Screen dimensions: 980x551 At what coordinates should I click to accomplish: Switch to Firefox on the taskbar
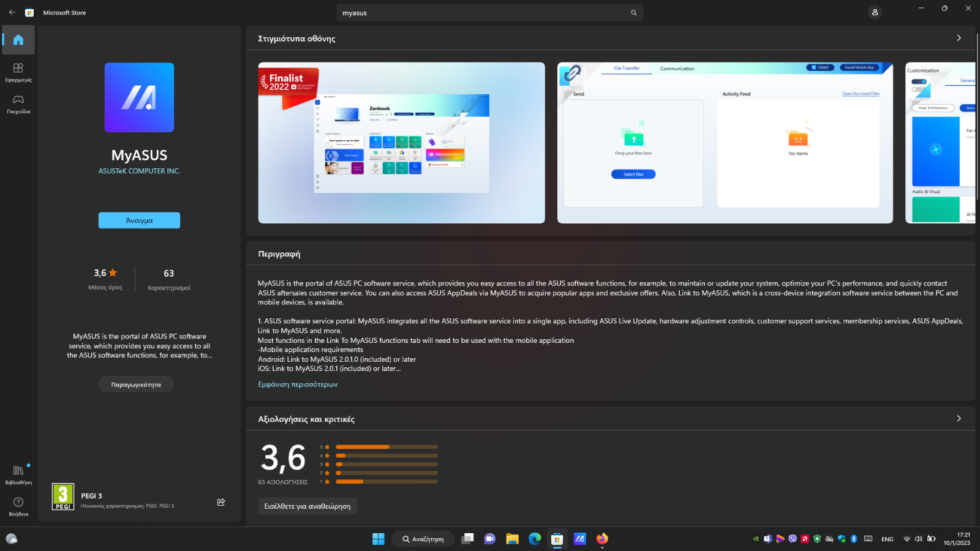pos(602,539)
